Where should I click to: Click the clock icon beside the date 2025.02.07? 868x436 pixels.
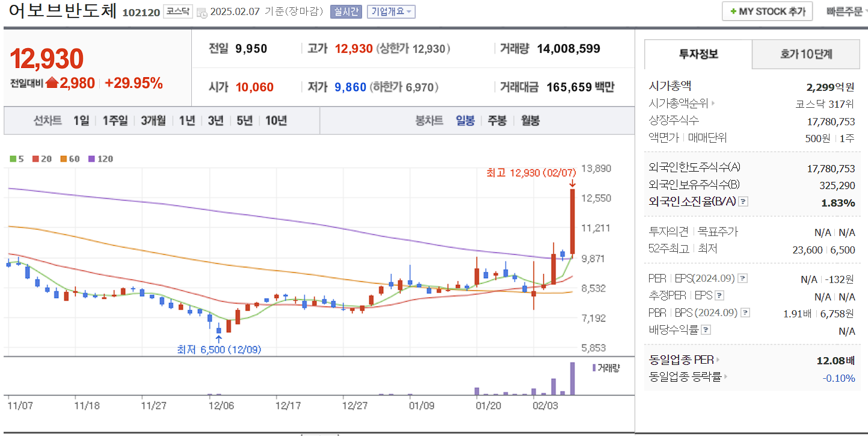[203, 12]
